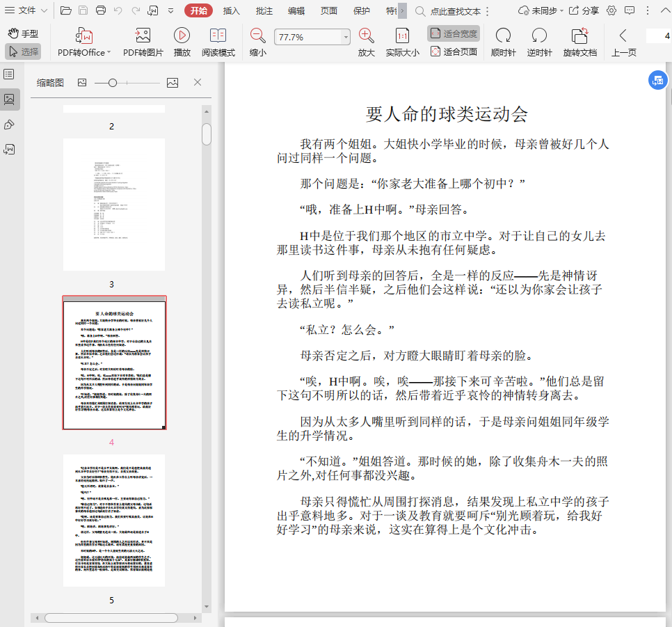Rotate view 逆时针 counterclockwise

[539, 42]
